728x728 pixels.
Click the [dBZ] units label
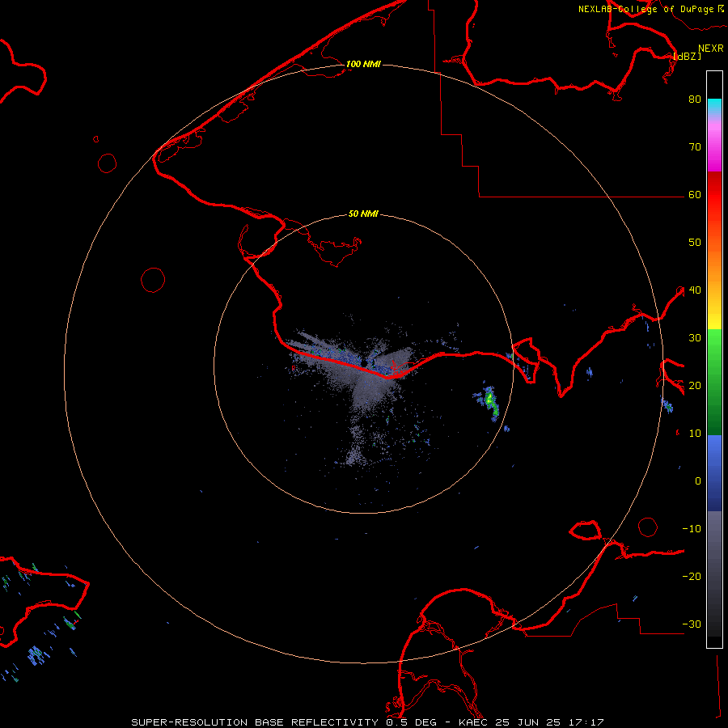tap(687, 56)
